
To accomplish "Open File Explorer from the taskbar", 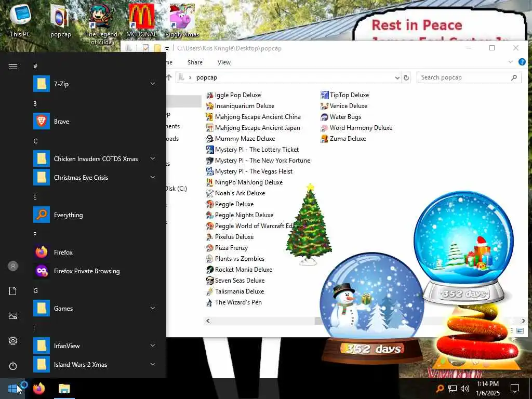I will [64, 389].
